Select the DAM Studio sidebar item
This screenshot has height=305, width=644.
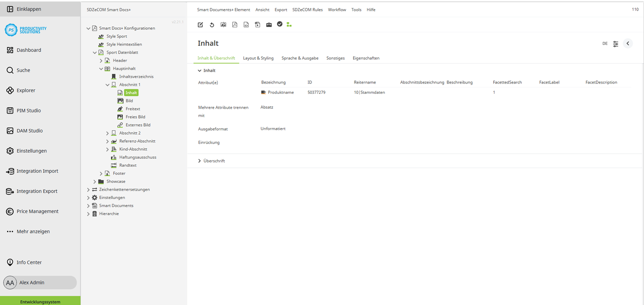(x=29, y=131)
